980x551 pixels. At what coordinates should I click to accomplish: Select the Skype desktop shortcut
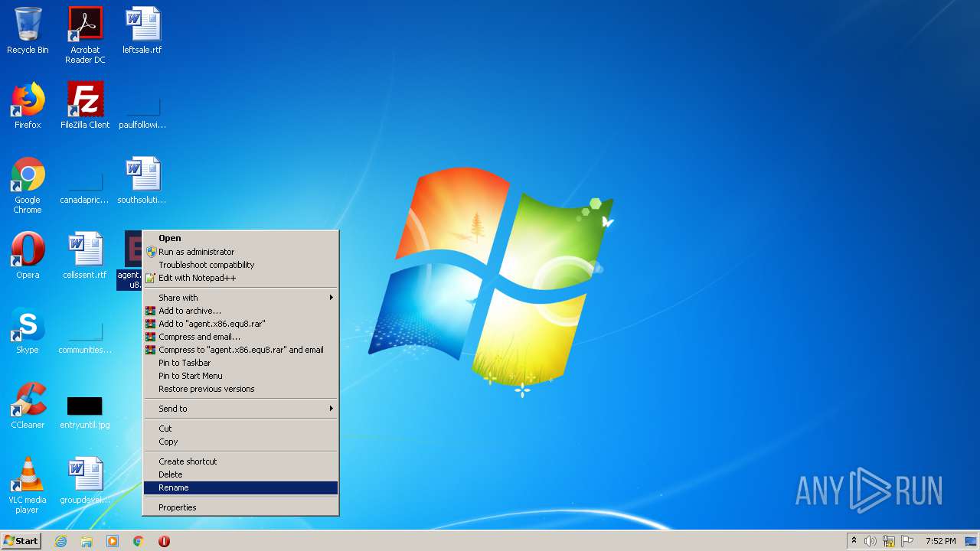tap(28, 331)
